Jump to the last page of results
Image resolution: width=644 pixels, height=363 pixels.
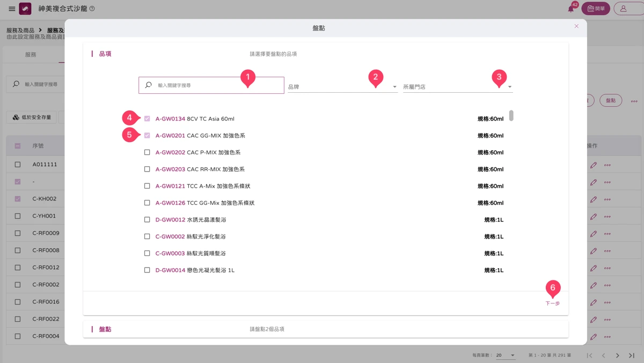[632, 355]
